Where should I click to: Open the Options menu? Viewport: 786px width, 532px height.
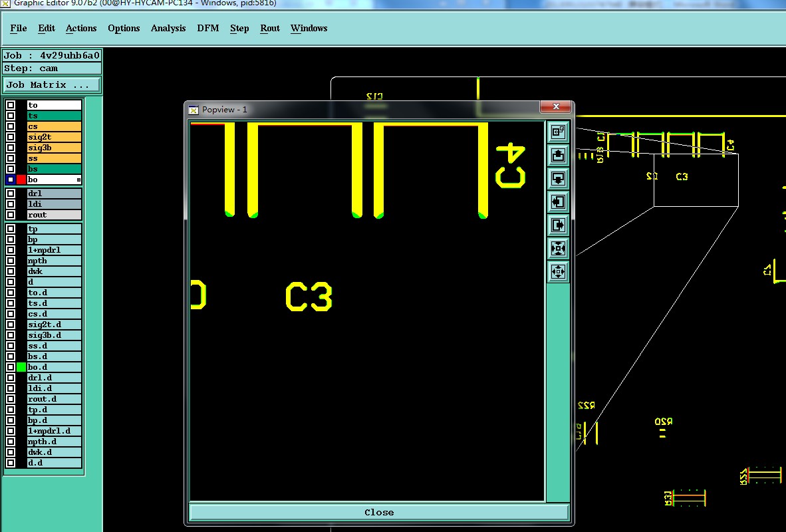click(124, 28)
